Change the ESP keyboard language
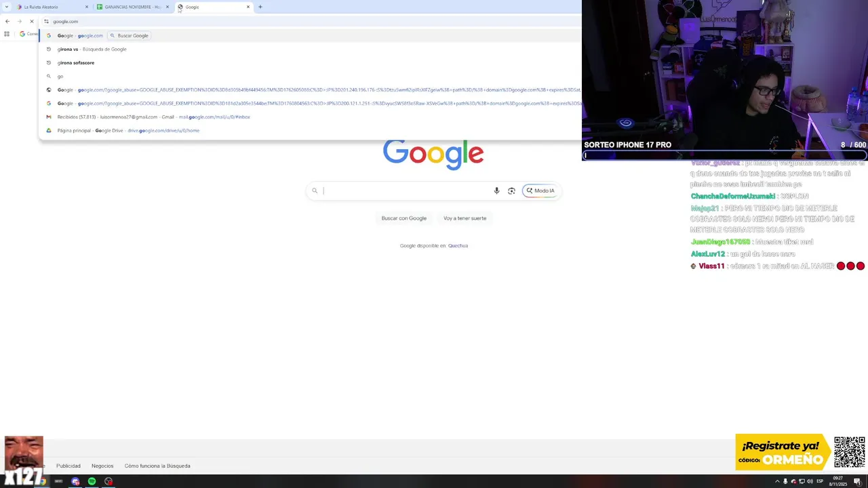This screenshot has width=868, height=488. 820,481
